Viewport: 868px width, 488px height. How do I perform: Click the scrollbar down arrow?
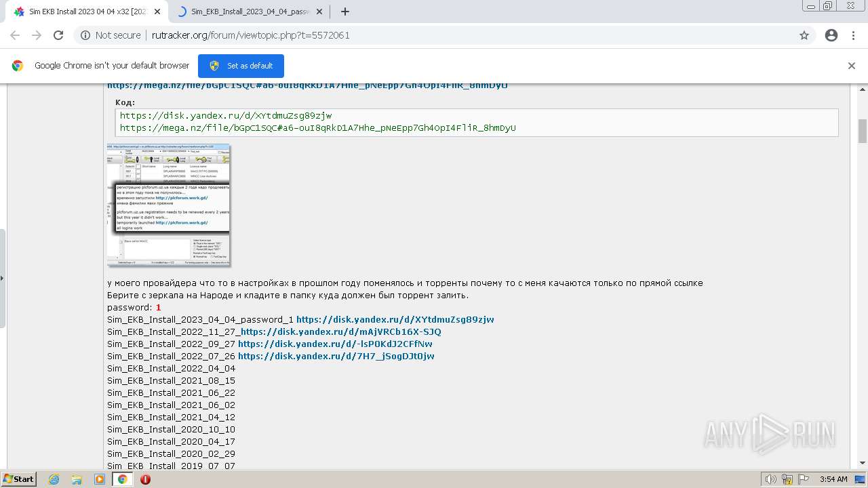point(863,463)
